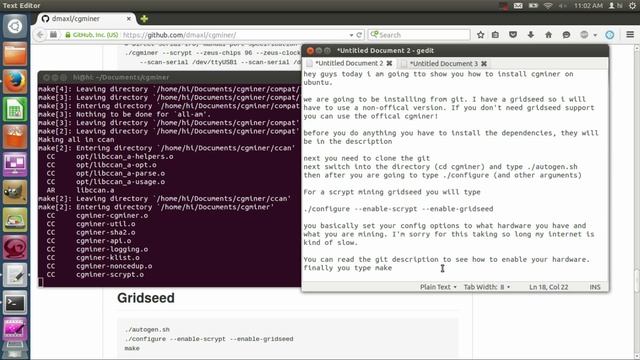Open Firefox hamburger menu

630,35
